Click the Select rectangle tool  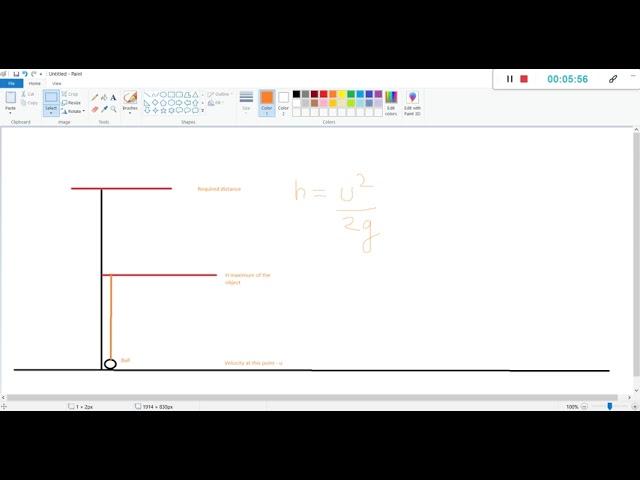pos(51,97)
